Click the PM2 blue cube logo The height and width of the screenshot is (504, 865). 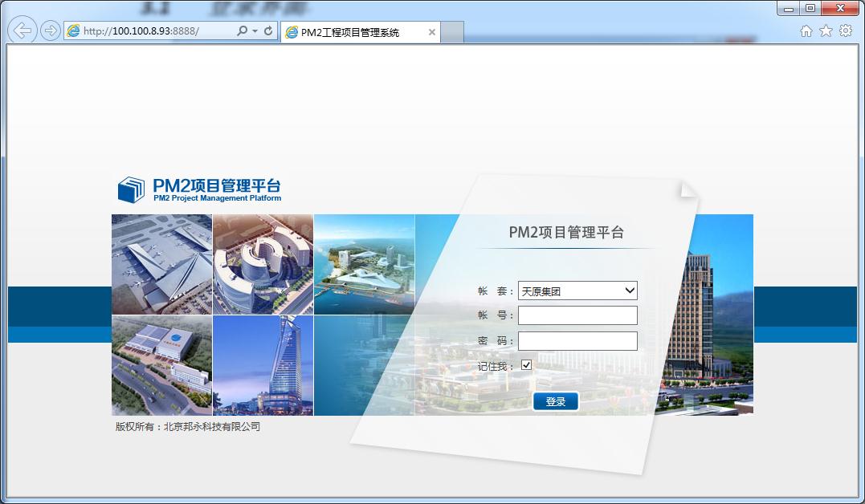point(131,189)
